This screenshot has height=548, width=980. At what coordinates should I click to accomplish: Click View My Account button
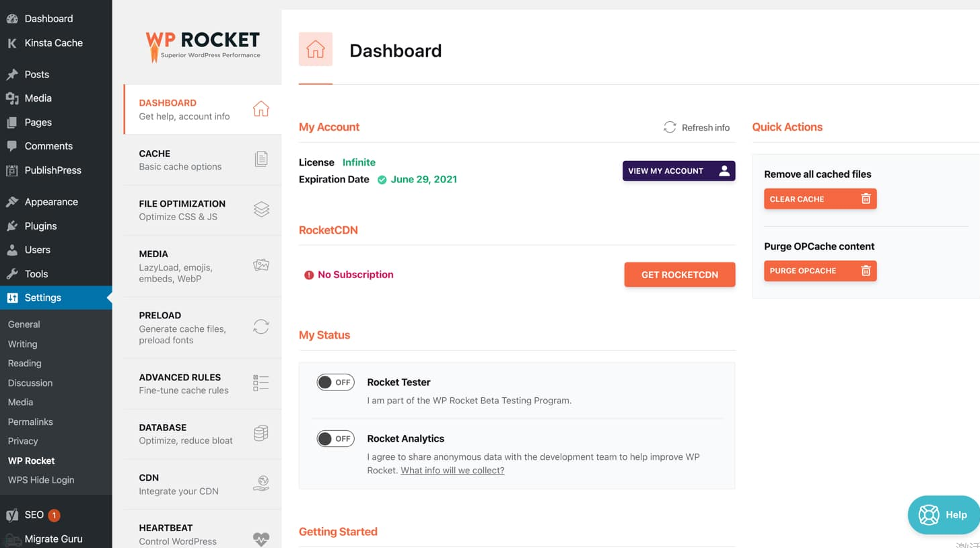coord(678,171)
